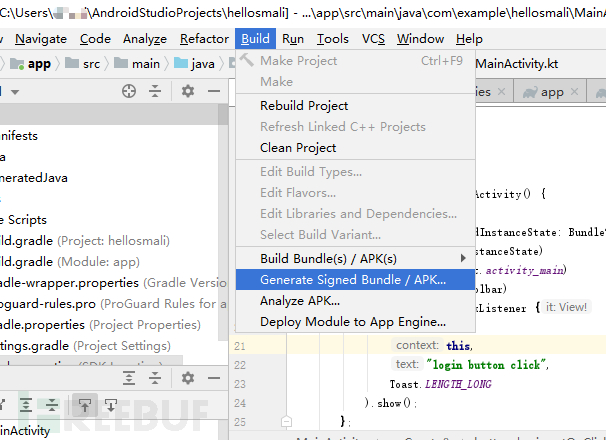Select the Gradle Scripts node
Screen dimensions: 606x440
point(23,220)
